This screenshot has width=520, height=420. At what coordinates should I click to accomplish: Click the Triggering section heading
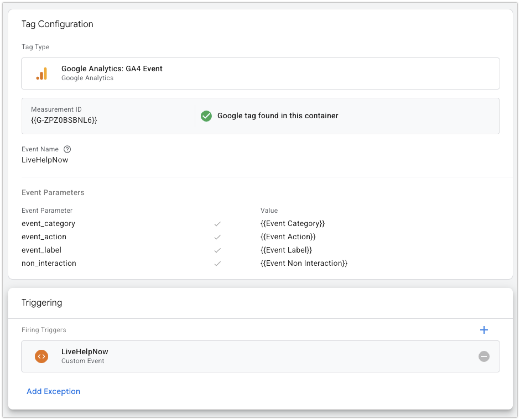[x=42, y=303]
